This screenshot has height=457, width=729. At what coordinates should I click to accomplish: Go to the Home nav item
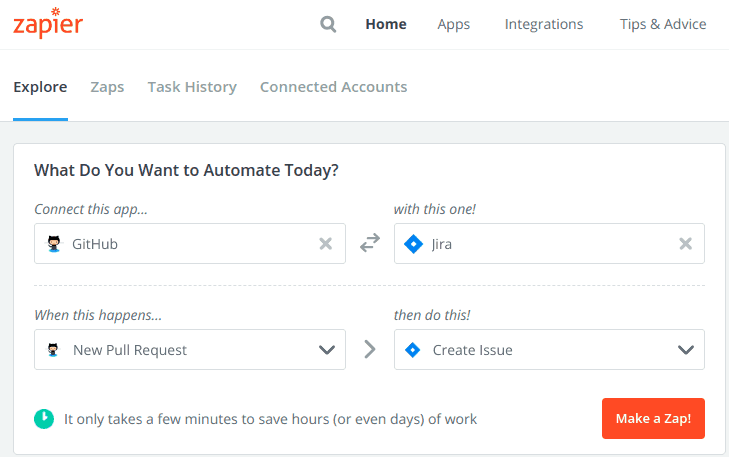(386, 24)
